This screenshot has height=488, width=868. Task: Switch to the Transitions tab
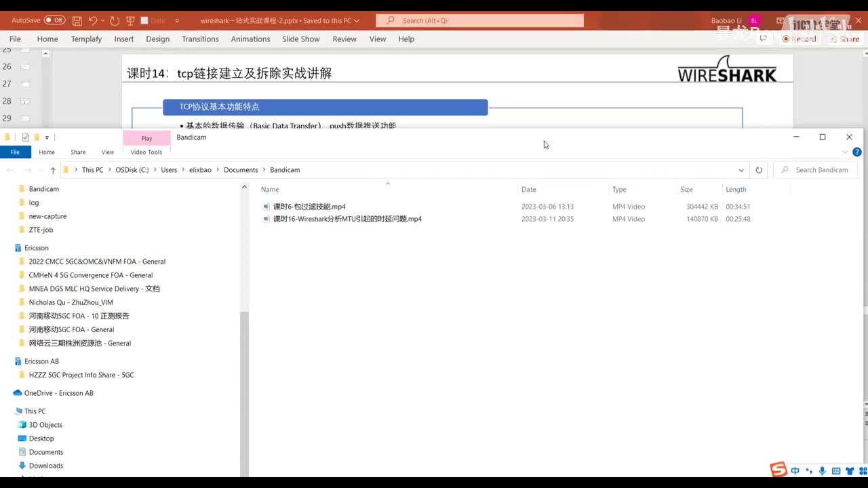(x=200, y=39)
